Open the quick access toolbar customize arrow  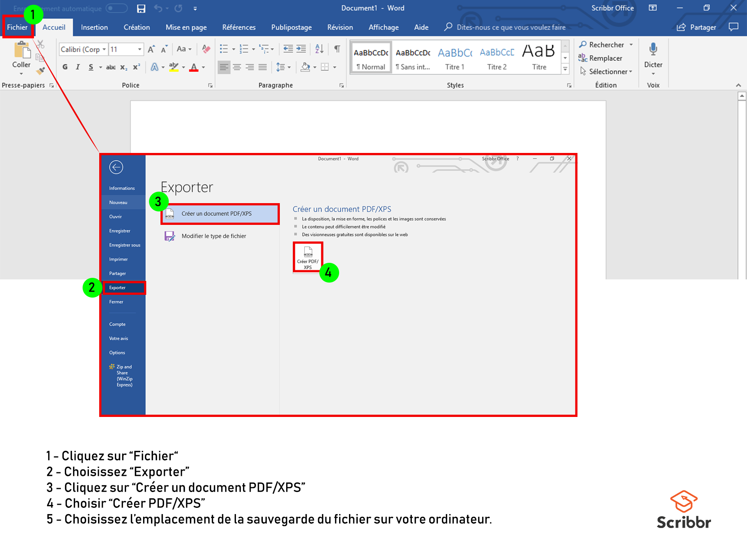coord(195,8)
